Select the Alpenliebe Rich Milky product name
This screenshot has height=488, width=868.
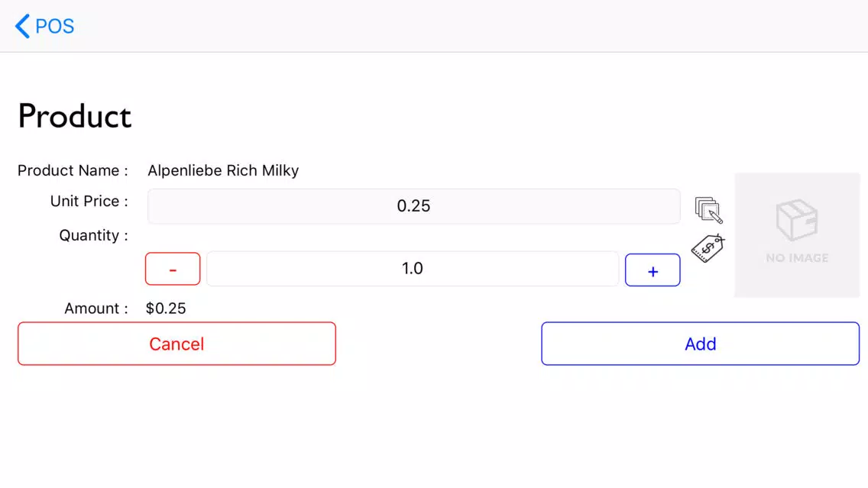223,170
